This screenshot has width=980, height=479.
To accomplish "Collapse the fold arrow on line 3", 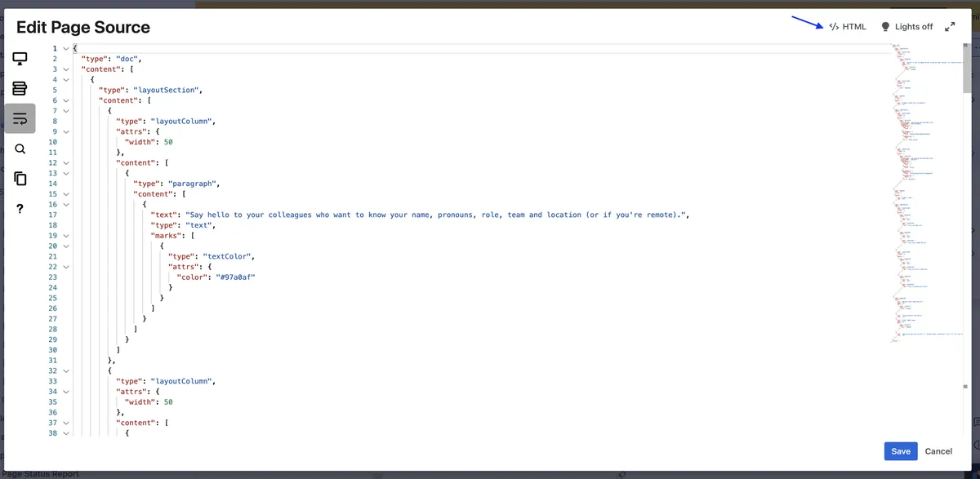I will pos(65,69).
